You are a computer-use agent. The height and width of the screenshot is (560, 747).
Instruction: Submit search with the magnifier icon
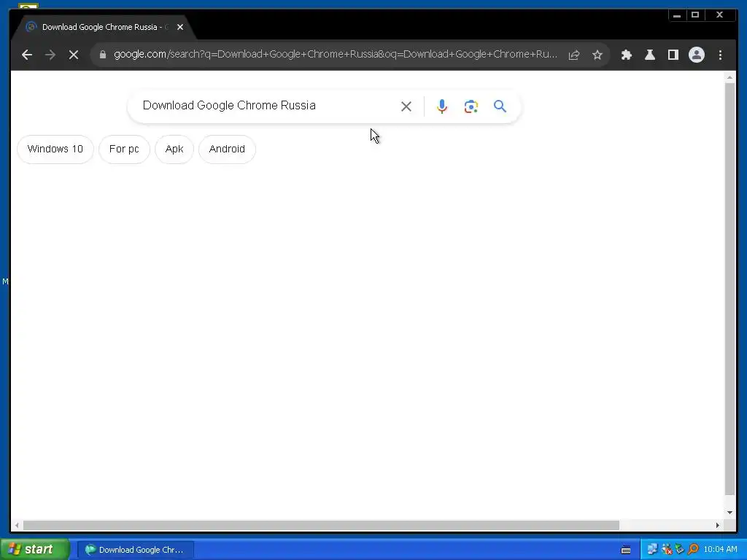click(x=500, y=106)
